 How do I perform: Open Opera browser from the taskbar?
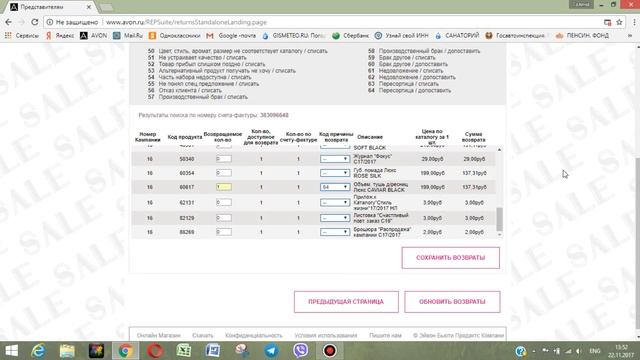click(x=155, y=351)
